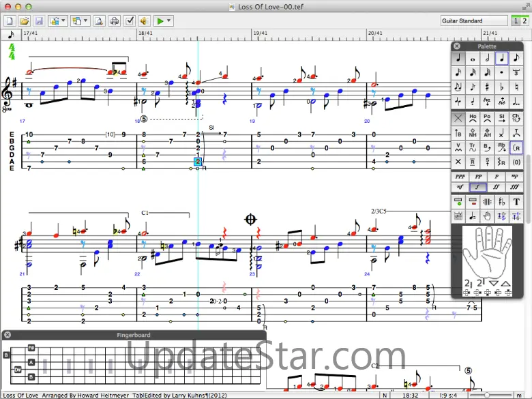Set dynamic to fff
Screen dimensions: 532x399
tap(514, 187)
